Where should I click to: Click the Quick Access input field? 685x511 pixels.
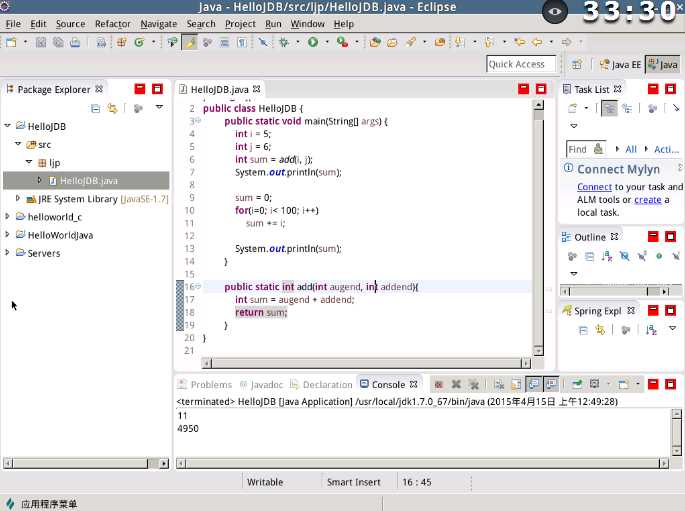tap(521, 64)
